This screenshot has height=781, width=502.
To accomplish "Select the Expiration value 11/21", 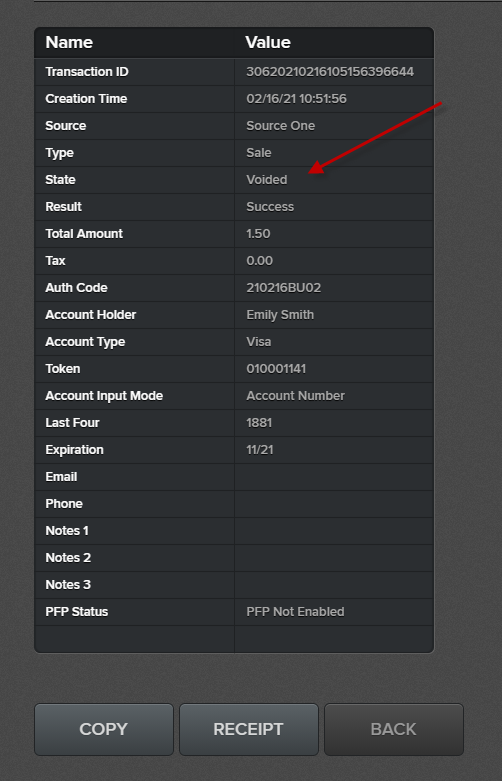I will coord(259,450).
